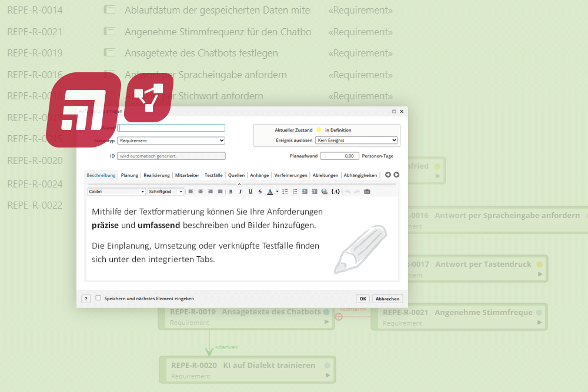Click into the Name input field

(x=171, y=128)
